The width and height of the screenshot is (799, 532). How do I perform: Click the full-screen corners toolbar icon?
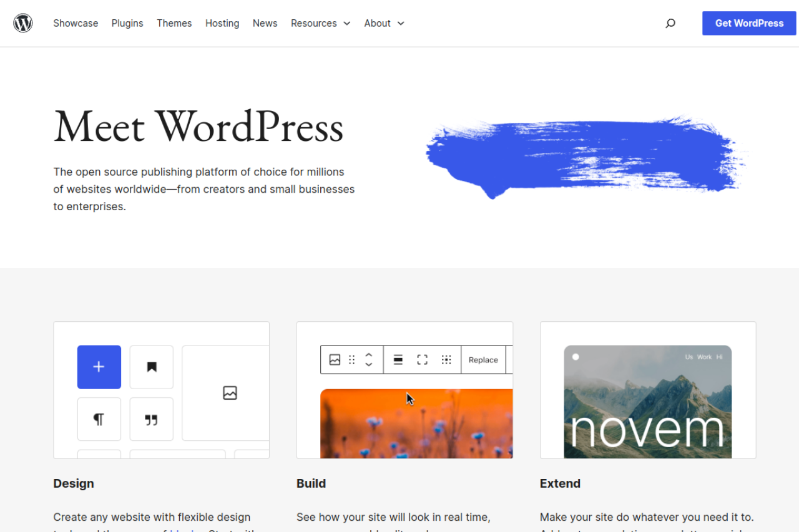coord(423,360)
